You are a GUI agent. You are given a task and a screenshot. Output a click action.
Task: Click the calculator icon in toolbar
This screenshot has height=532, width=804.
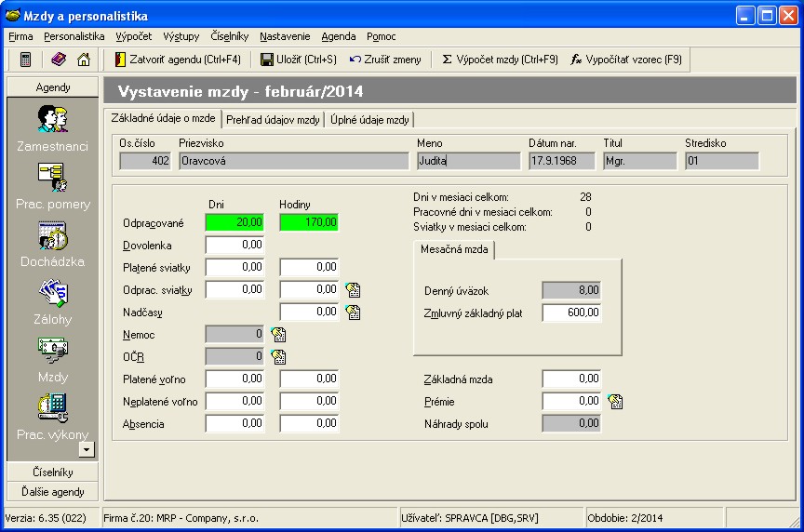[x=25, y=60]
